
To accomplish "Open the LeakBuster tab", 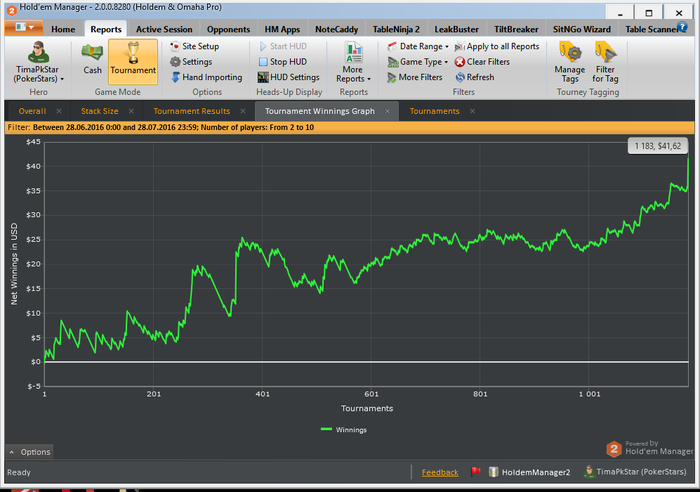I will [x=456, y=29].
